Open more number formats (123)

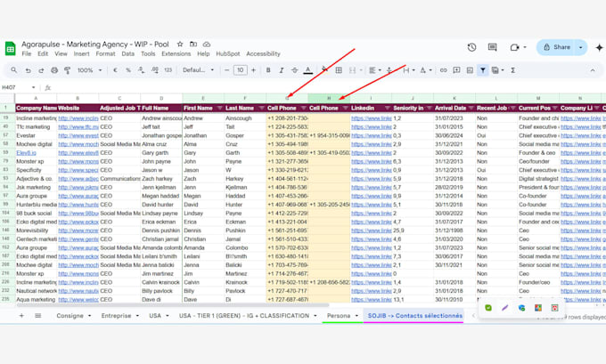[168, 70]
